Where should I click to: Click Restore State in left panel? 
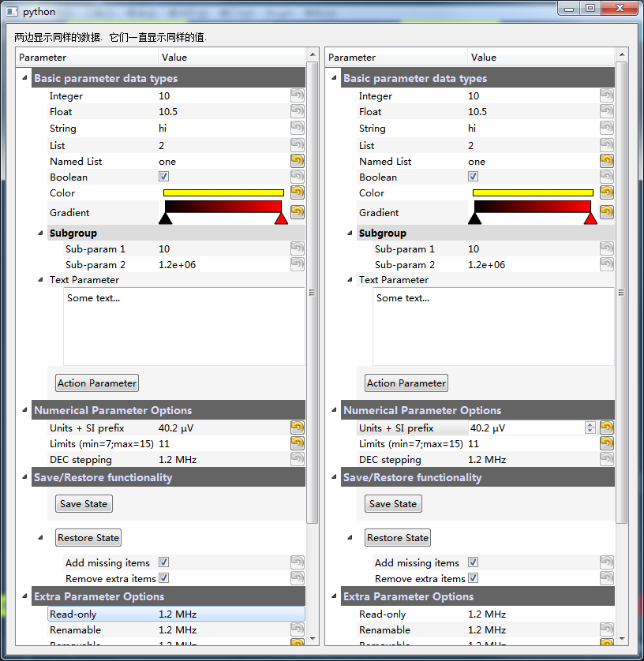88,538
